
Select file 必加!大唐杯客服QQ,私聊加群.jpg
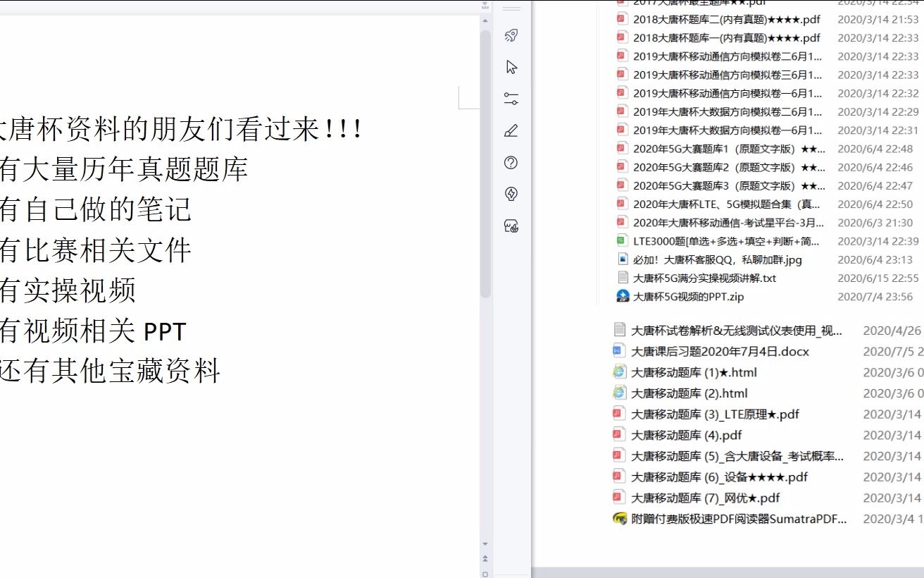coord(718,259)
